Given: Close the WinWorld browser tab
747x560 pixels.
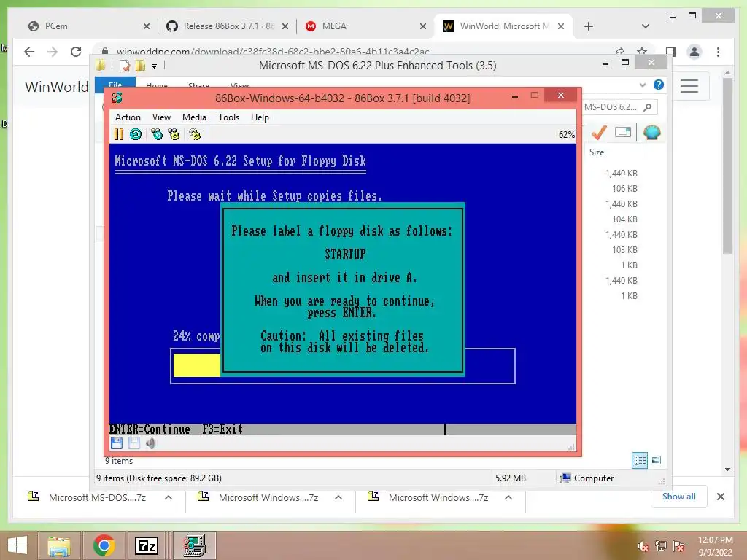Looking at the screenshot, I should click(x=561, y=26).
